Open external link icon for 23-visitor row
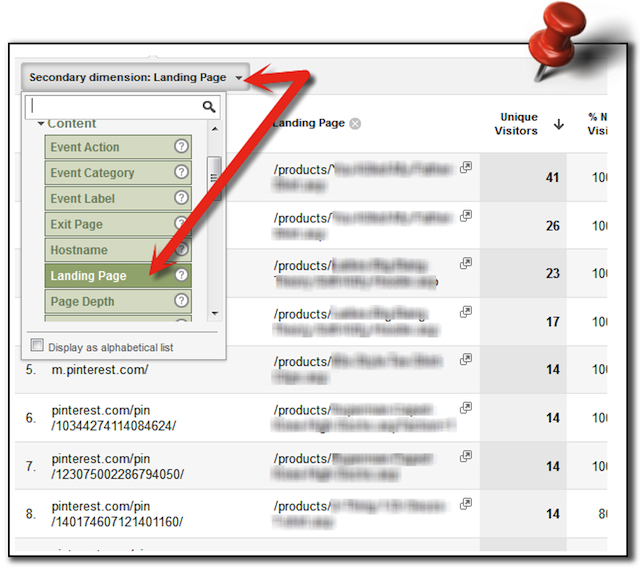This screenshot has width=640, height=571. tap(465, 264)
